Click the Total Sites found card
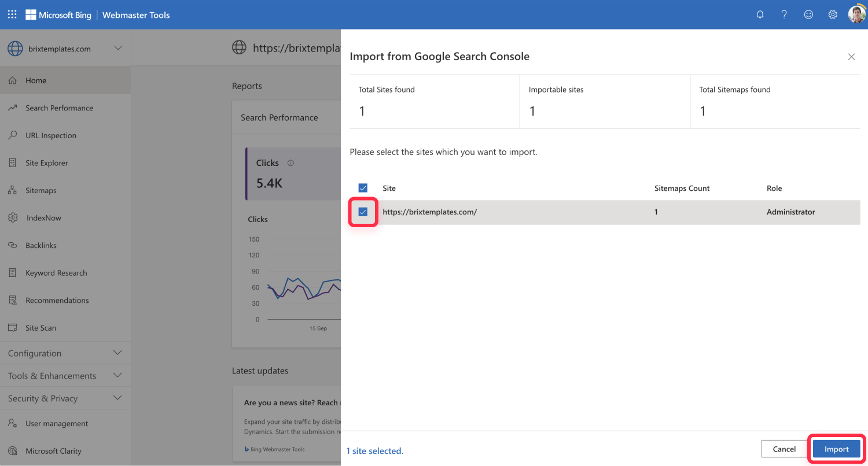This screenshot has width=868, height=466. [435, 102]
